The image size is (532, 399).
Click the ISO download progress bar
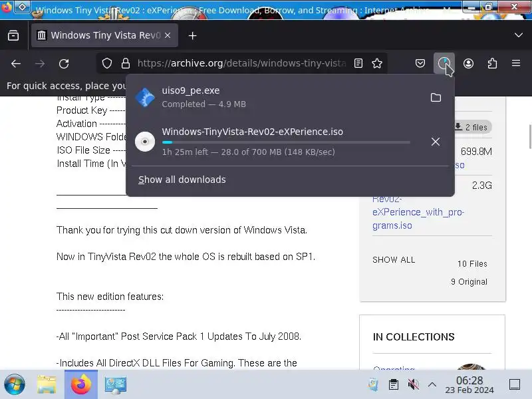point(286,142)
